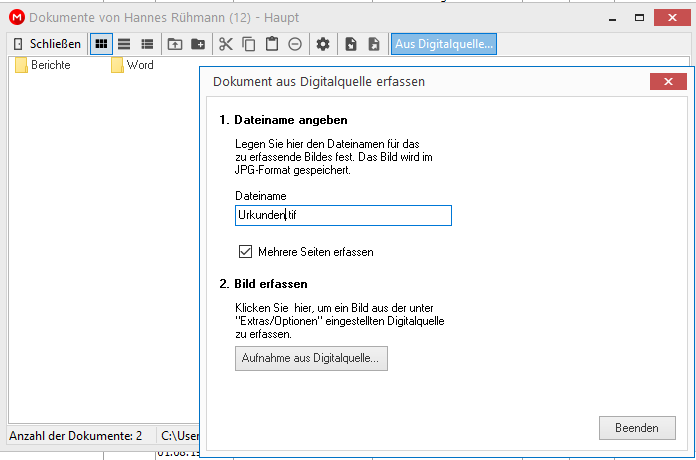Click the red M application icon
Screen dimensions: 696x460
(17, 17)
